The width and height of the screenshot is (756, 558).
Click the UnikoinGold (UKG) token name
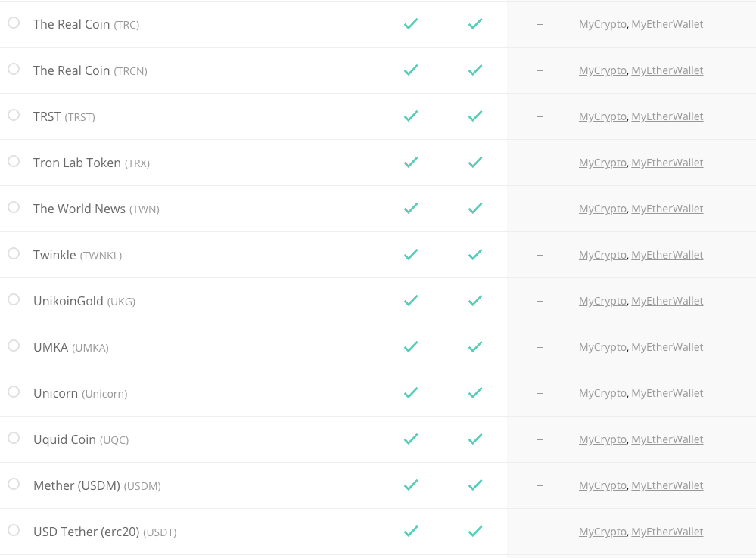click(84, 301)
